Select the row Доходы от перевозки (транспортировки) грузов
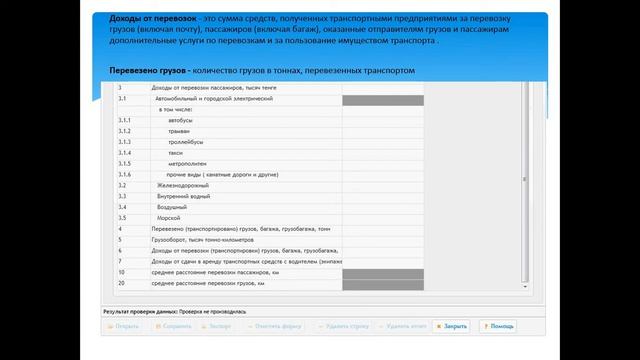Image resolution: width=640 pixels, height=360 pixels. click(x=245, y=251)
